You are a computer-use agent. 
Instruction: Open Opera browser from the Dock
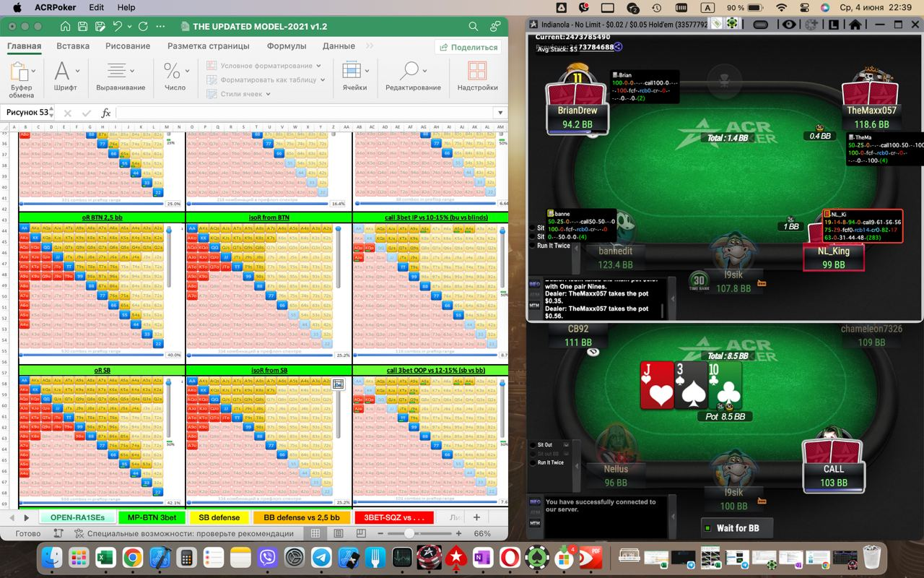pos(510,558)
